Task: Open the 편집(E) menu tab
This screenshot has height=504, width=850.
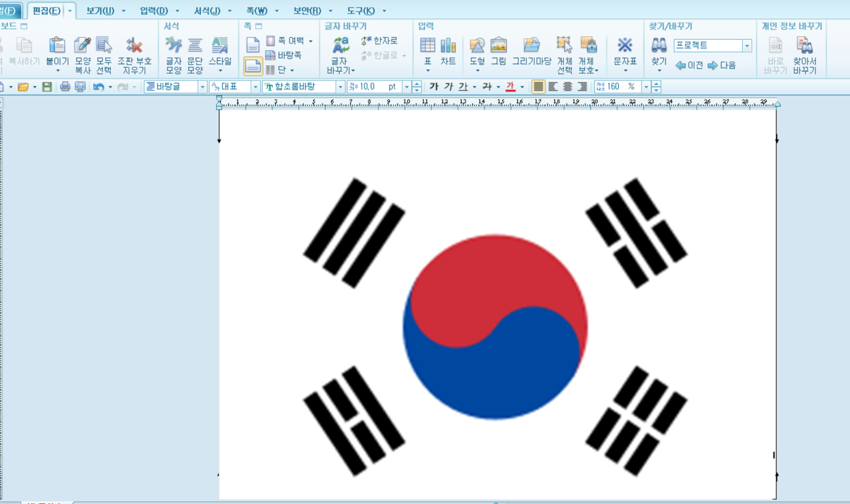Action: [x=46, y=10]
